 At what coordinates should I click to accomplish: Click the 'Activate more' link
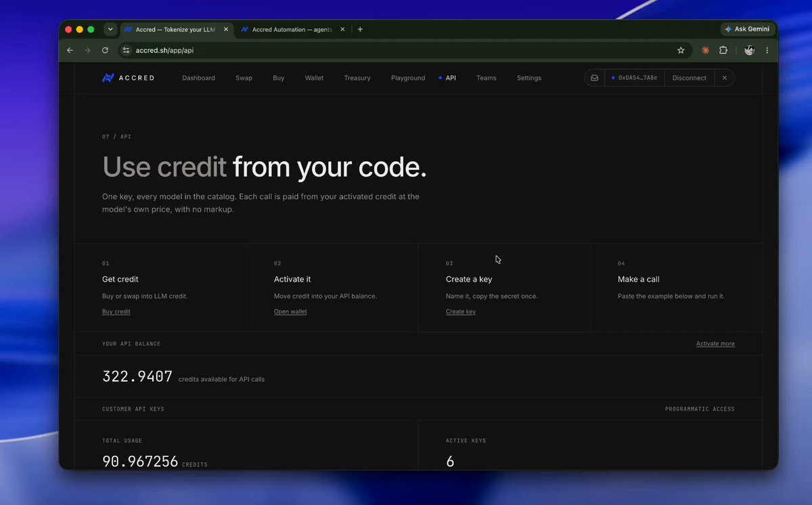coord(715,344)
